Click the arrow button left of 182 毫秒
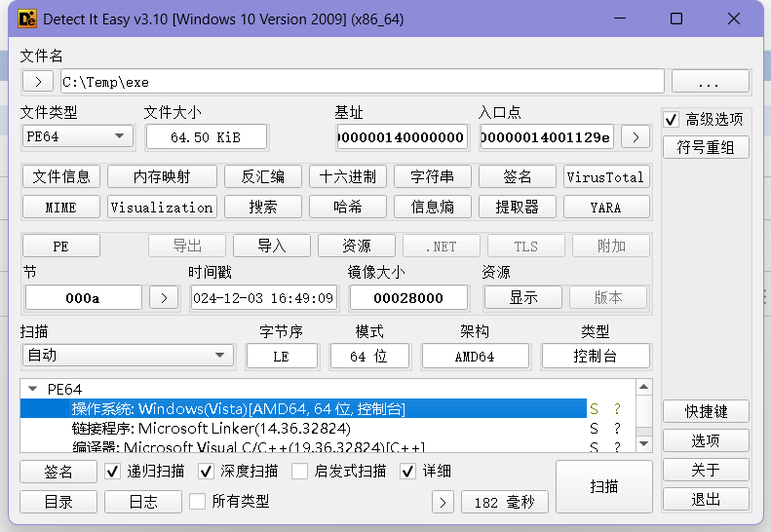 (443, 502)
